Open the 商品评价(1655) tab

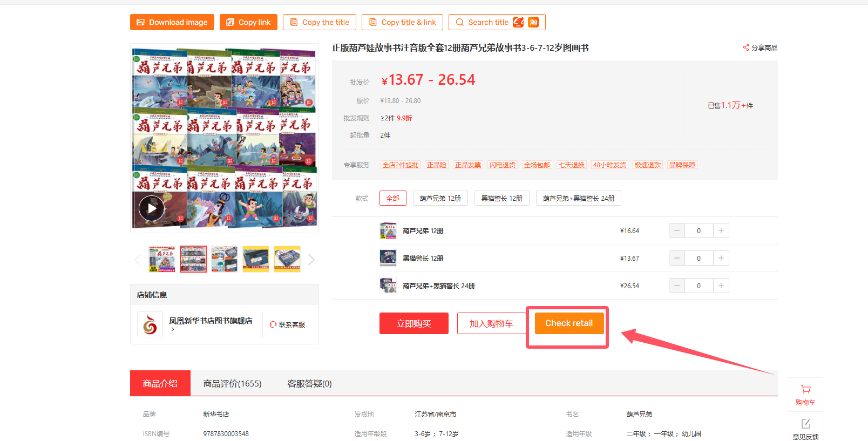point(232,383)
